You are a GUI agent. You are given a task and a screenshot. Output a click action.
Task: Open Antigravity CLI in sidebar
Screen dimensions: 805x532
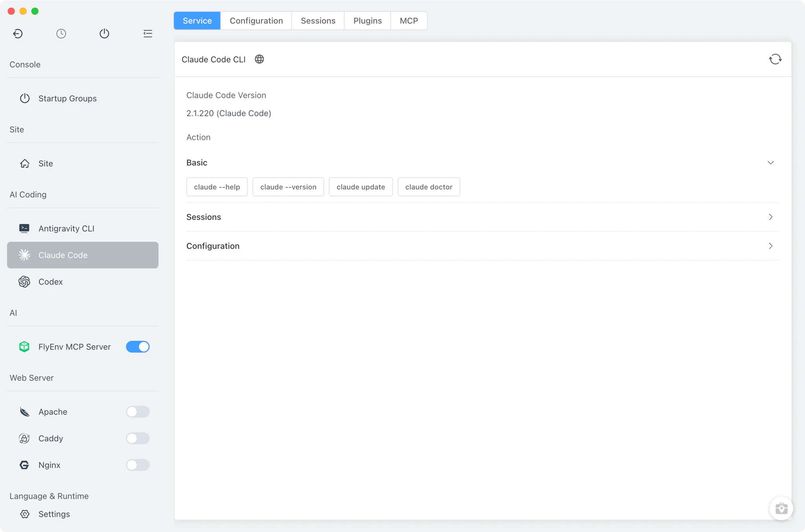point(83,228)
